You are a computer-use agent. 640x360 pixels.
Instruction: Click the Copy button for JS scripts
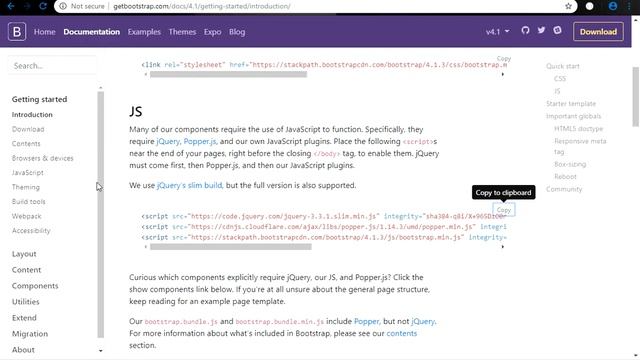click(504, 210)
